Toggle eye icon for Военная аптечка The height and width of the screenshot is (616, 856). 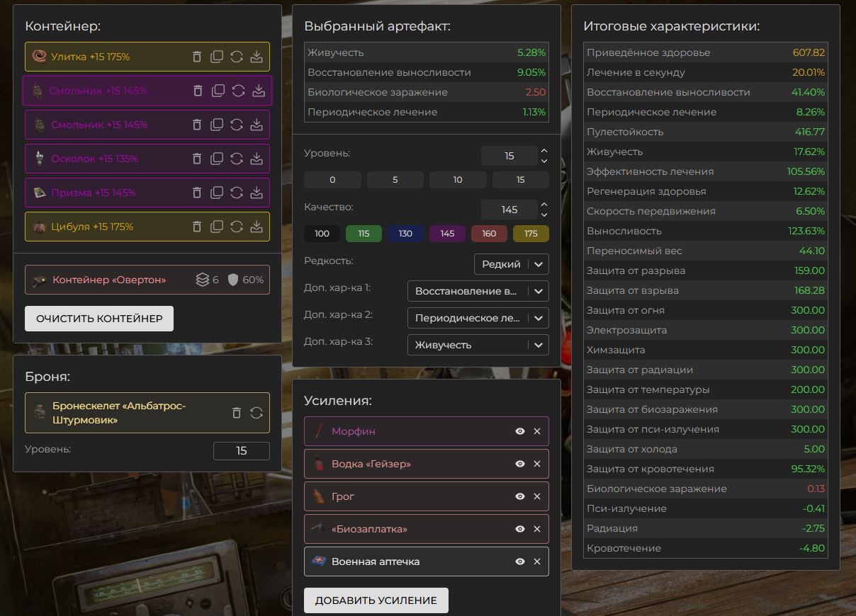click(x=520, y=561)
